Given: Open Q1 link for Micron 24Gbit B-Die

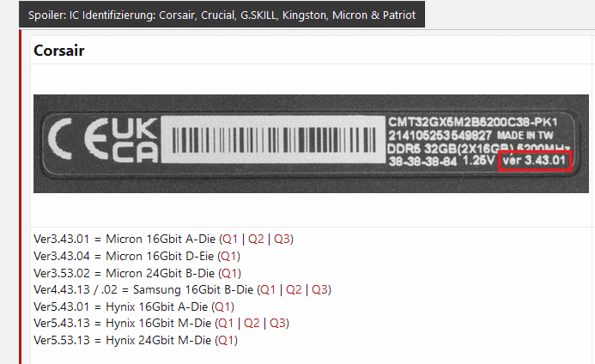Looking at the screenshot, I should coord(229,273).
